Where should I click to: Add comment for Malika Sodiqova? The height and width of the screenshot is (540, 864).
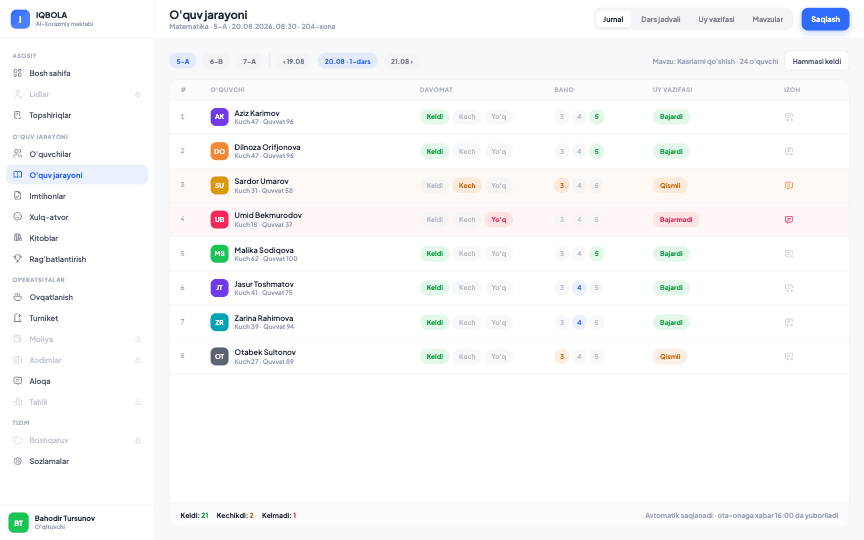[789, 253]
